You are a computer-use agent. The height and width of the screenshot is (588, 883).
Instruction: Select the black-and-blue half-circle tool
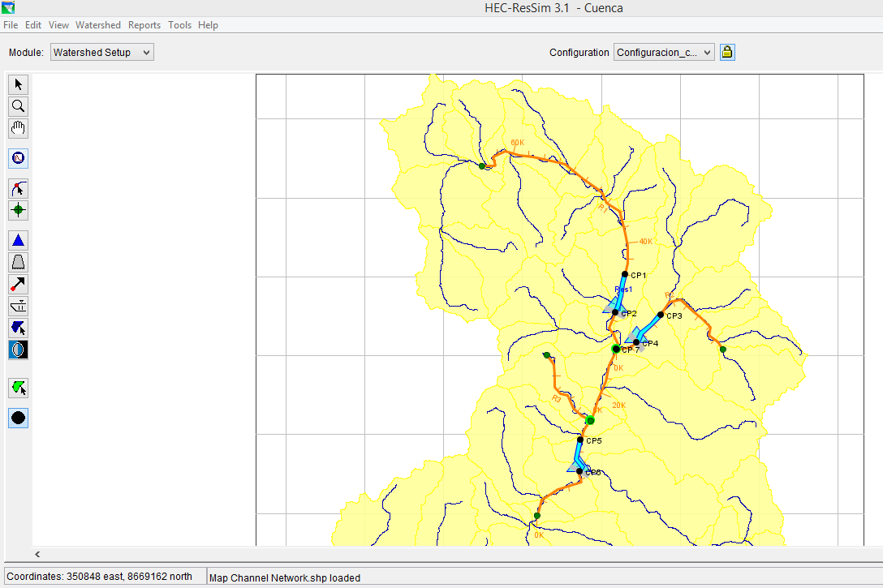click(18, 350)
